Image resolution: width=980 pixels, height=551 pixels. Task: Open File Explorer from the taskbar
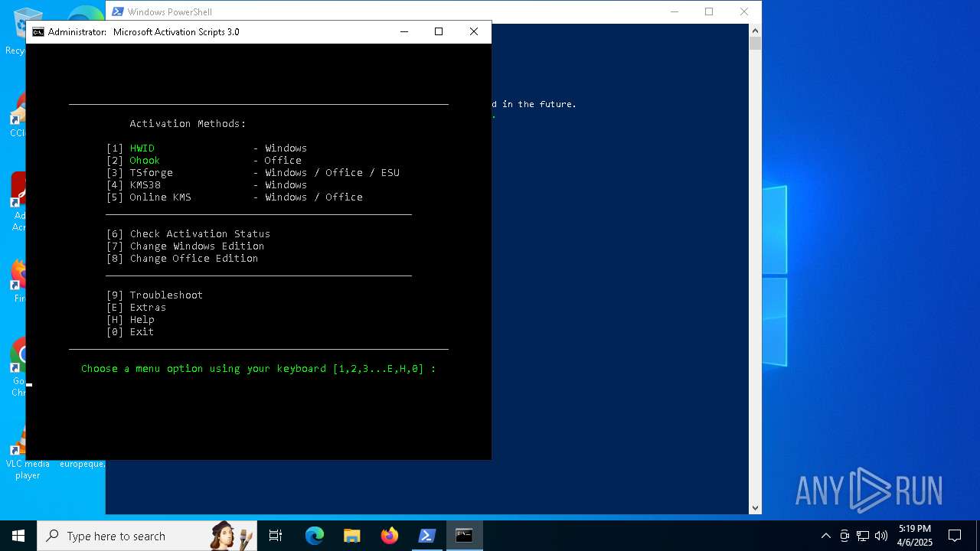tap(351, 536)
